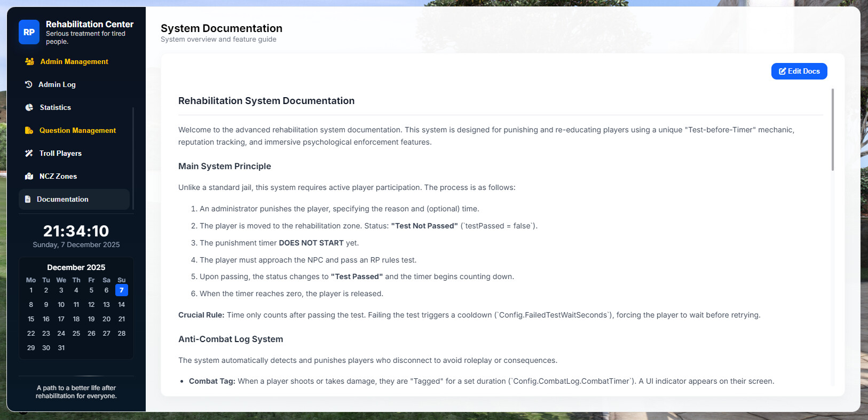Open the Troll Players page
Viewport: 868px width, 420px height.
(x=60, y=154)
